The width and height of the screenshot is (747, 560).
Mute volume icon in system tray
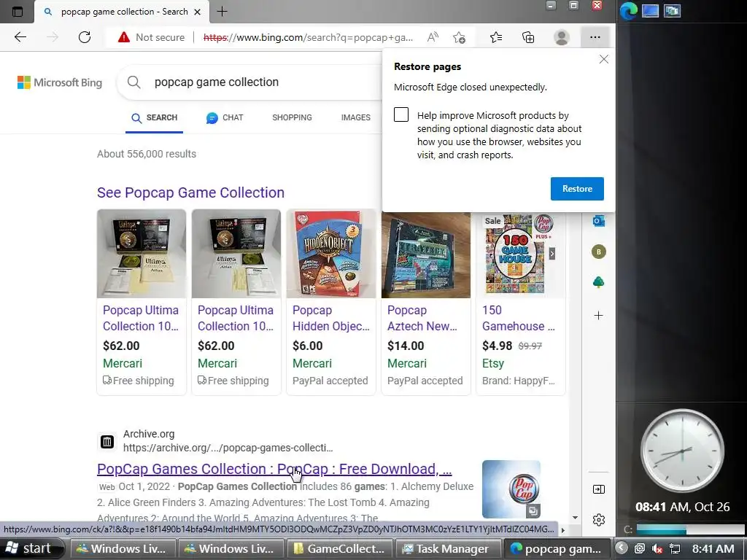pos(657,548)
